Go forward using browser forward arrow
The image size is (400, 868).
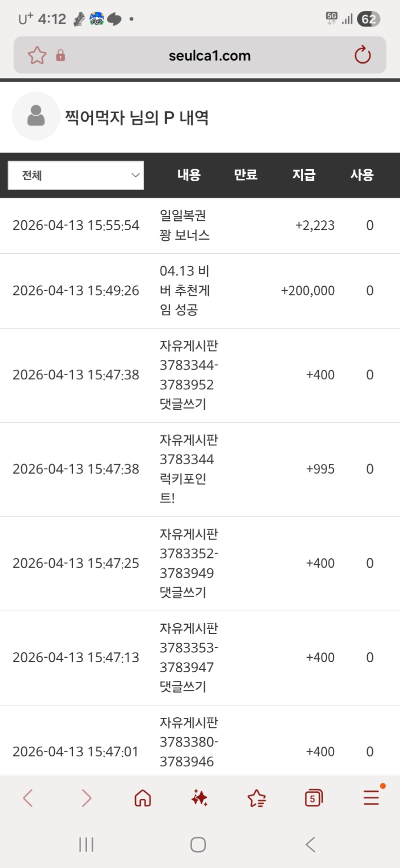pos(86,798)
